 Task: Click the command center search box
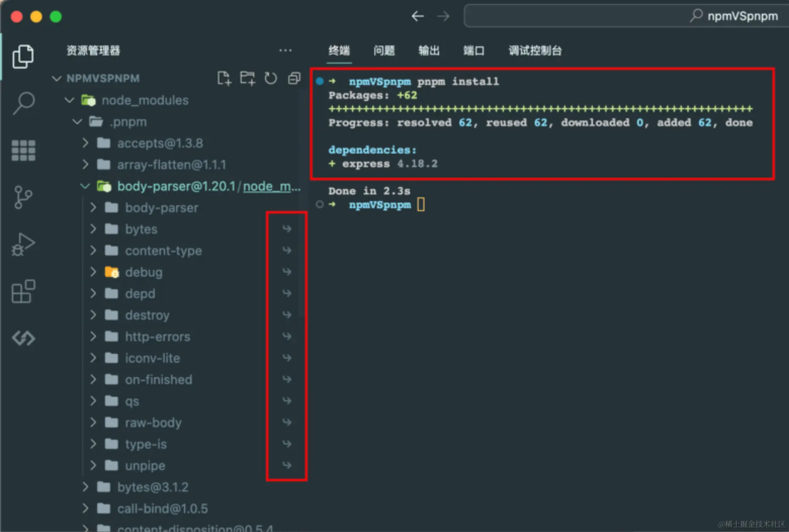coord(626,16)
